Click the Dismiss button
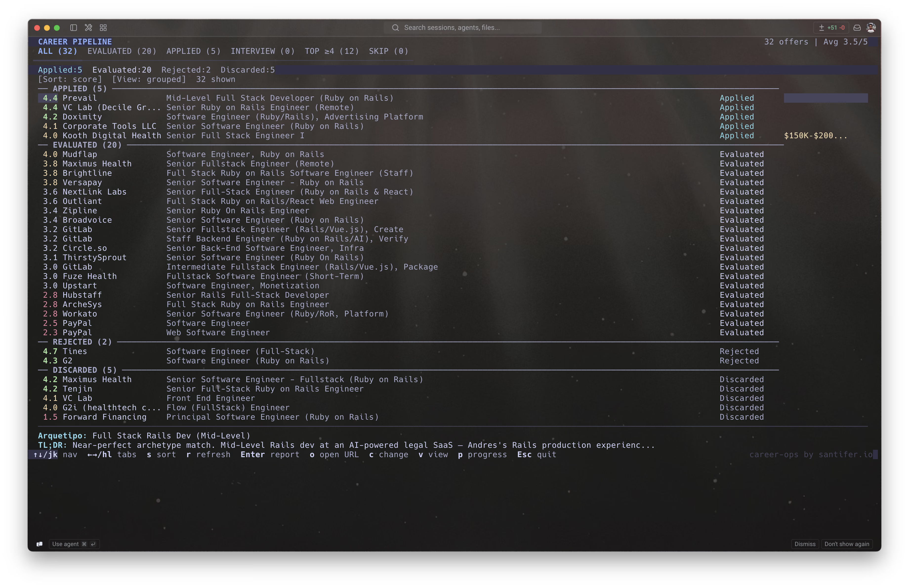The height and width of the screenshot is (588, 909). pyautogui.click(x=805, y=544)
